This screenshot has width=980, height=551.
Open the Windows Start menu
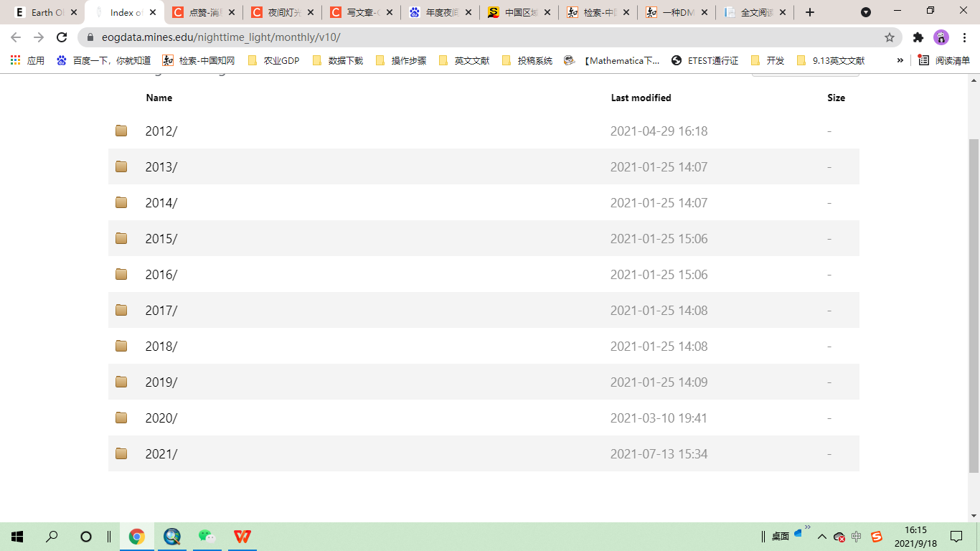point(17,537)
